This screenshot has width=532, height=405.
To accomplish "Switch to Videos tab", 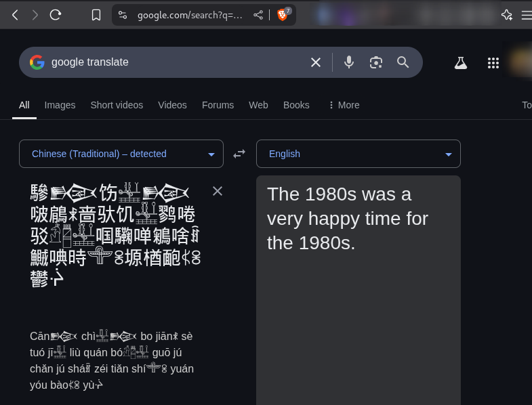I will 172,105.
